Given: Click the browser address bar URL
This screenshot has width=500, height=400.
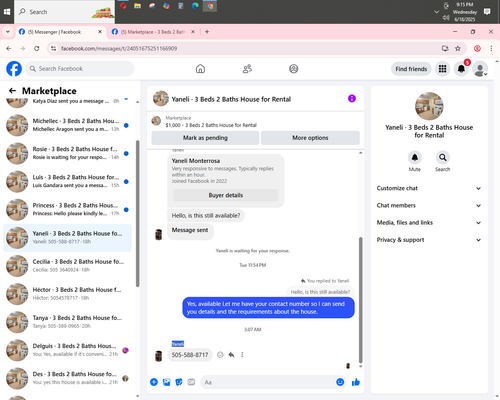Looking at the screenshot, I should point(119,49).
